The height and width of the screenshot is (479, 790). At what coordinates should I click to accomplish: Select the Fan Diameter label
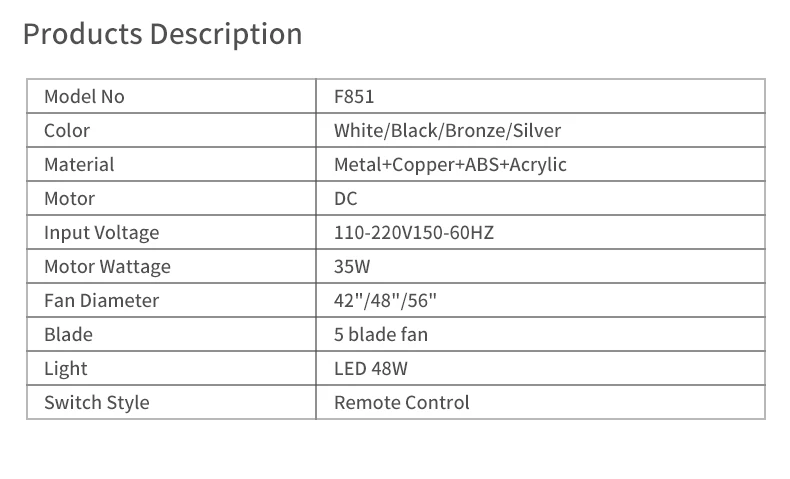coord(101,301)
